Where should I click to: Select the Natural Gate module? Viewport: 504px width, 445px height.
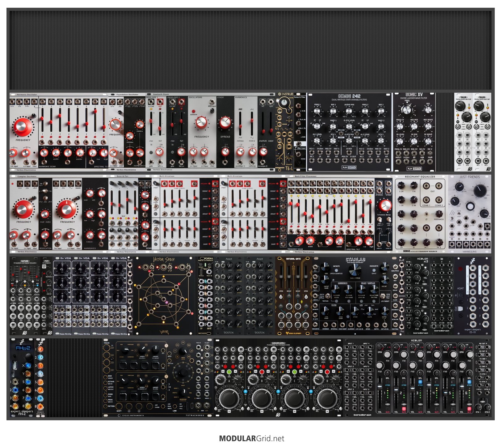coord(293,296)
